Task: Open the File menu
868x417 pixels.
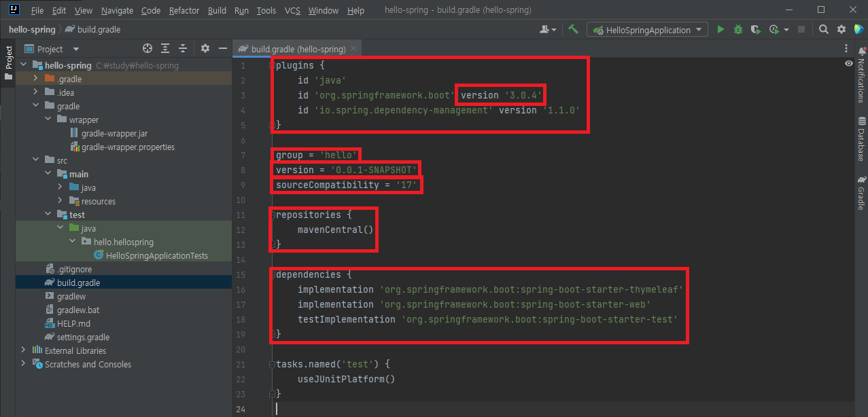Action: tap(37, 10)
